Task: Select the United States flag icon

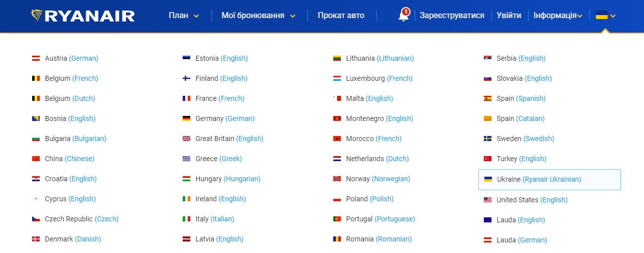Action: 487,200
